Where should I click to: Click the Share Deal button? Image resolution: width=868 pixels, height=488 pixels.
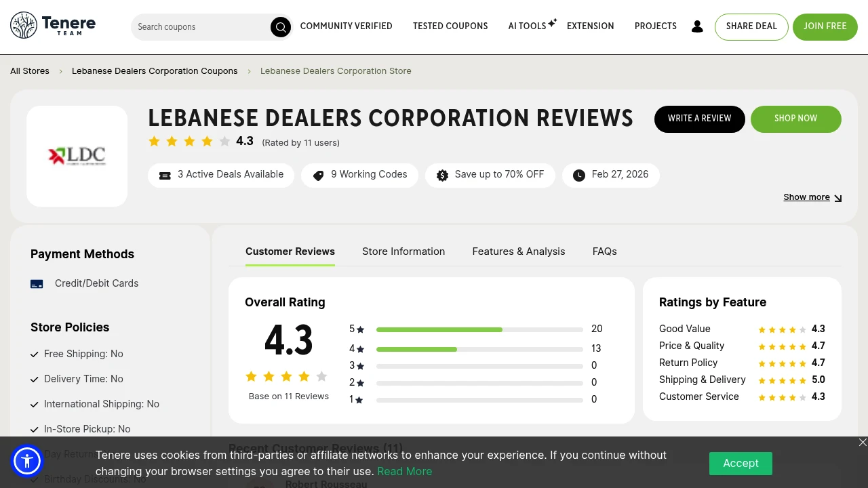click(x=751, y=27)
